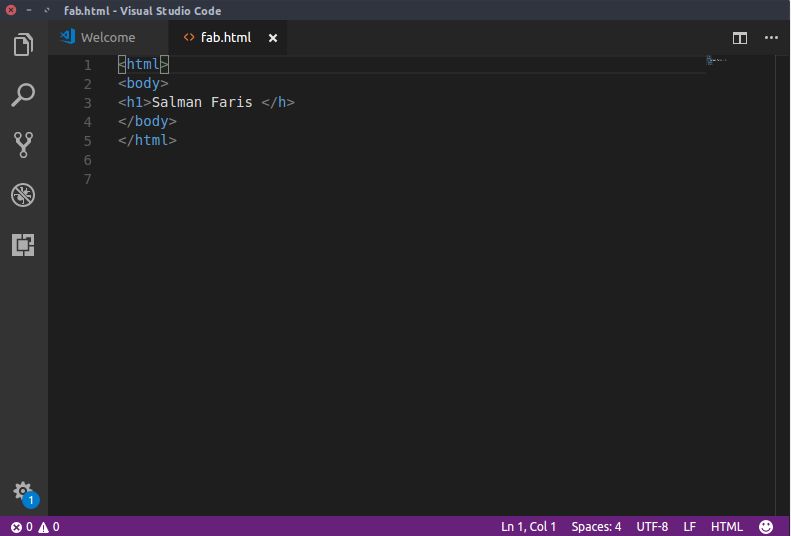Open the Debug panel
Screen dimensions: 791x536
tap(23, 195)
